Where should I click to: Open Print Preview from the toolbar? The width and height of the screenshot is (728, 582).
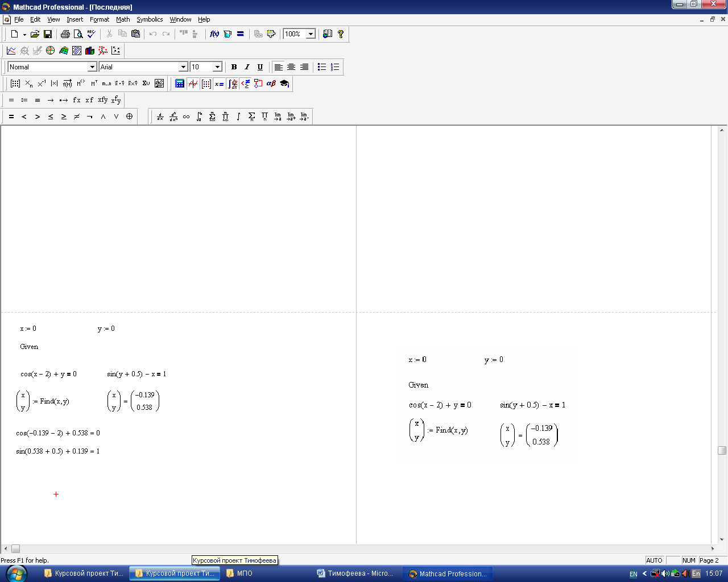click(78, 34)
